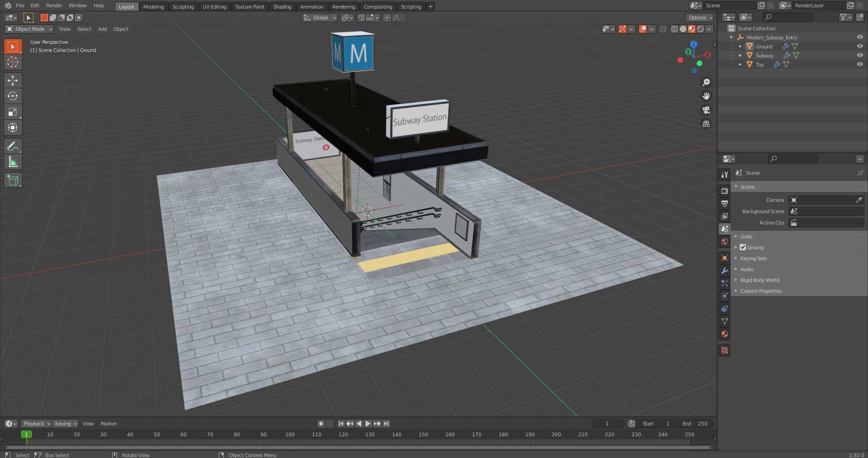
Task: Open the Output properties tab
Action: point(725,204)
